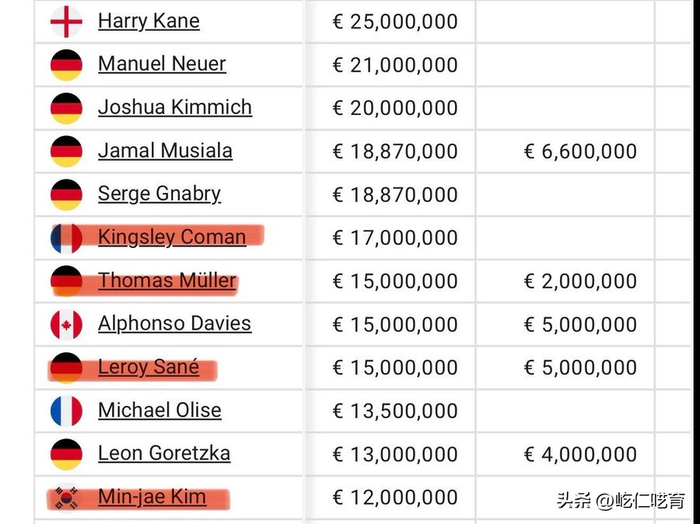Open Joshua Kimmich's player page
This screenshot has height=524, width=700.
(x=174, y=107)
